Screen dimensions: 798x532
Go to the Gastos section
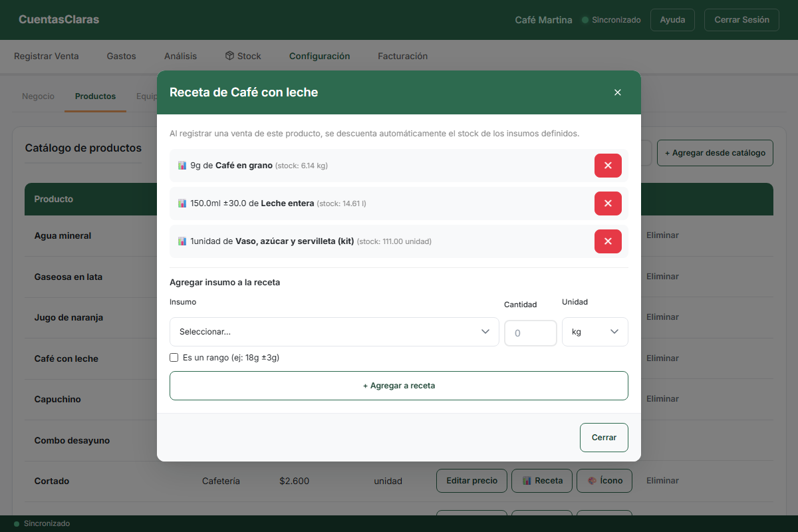[121, 57]
